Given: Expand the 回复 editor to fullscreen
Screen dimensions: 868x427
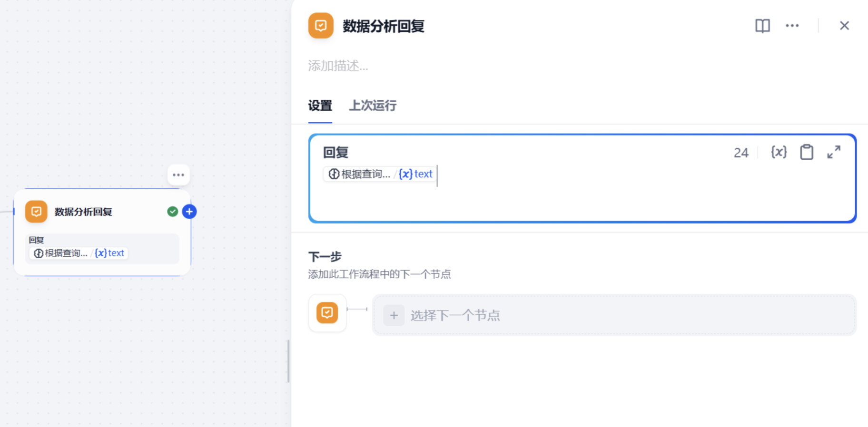Looking at the screenshot, I should point(834,152).
